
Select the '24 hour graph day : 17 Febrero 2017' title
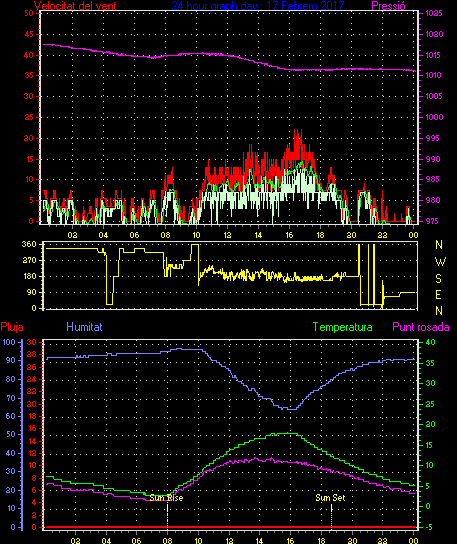coord(257,5)
